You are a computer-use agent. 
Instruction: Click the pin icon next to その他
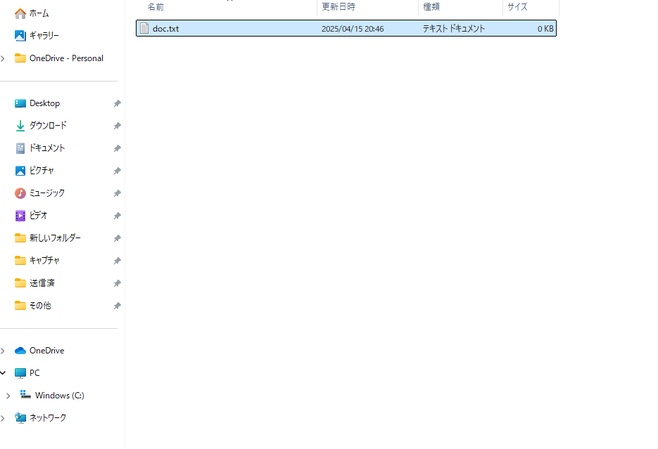(x=117, y=306)
